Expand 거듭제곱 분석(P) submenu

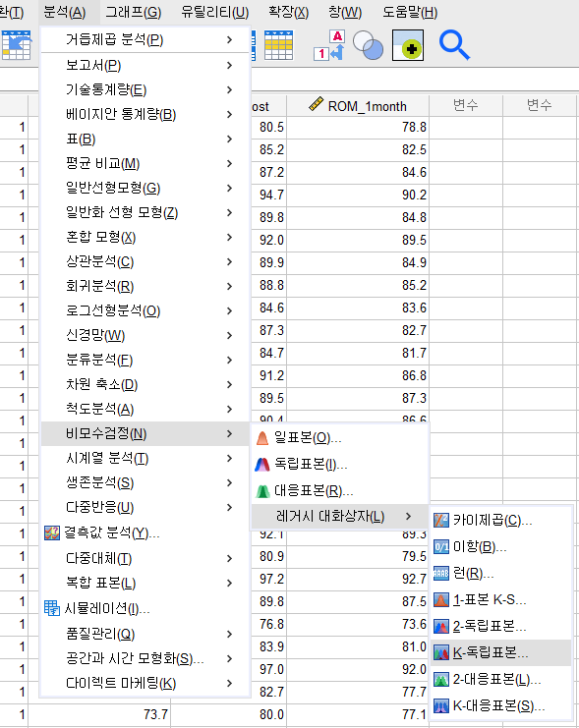pos(145,40)
